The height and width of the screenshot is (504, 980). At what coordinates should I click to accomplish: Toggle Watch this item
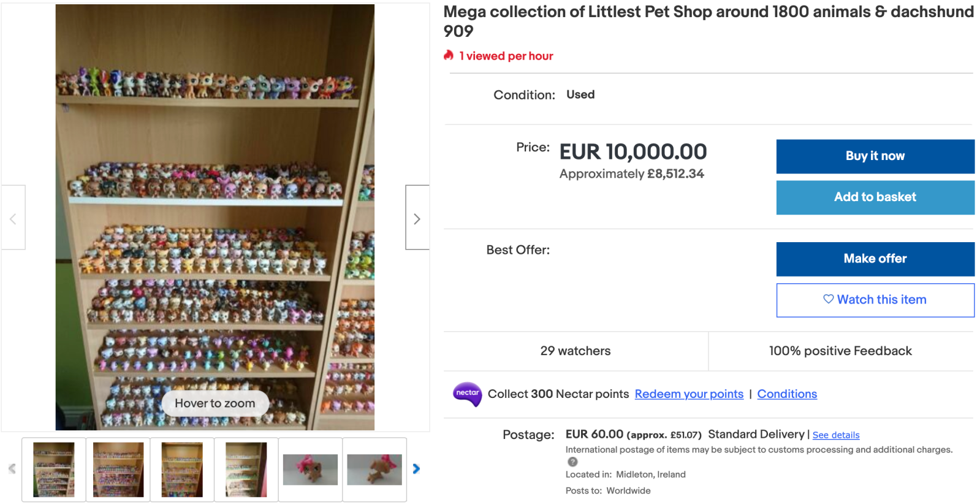(875, 300)
